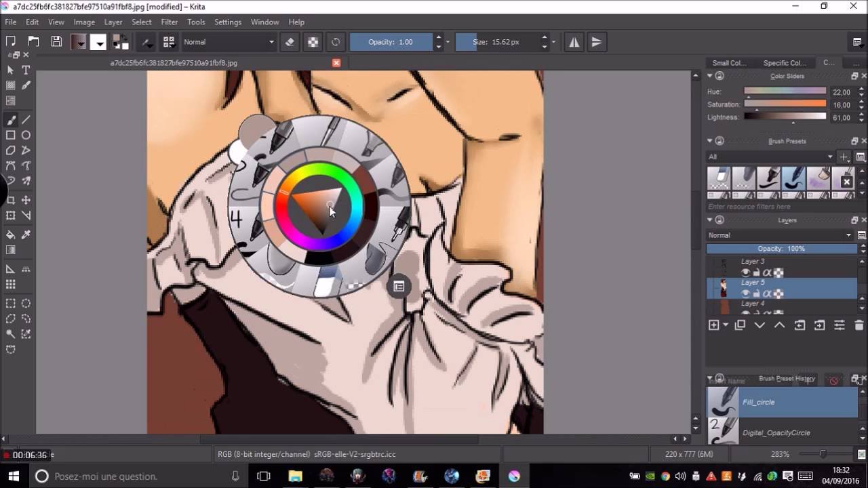This screenshot has height=488, width=868.
Task: Select the Contiguous Selection magic wand tool
Action: click(11, 333)
